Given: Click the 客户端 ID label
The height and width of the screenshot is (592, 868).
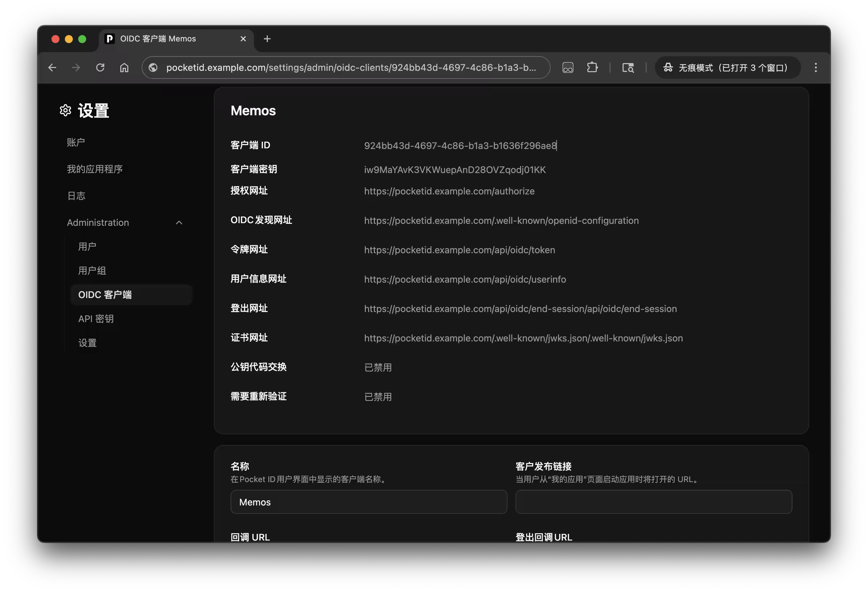Looking at the screenshot, I should [250, 145].
